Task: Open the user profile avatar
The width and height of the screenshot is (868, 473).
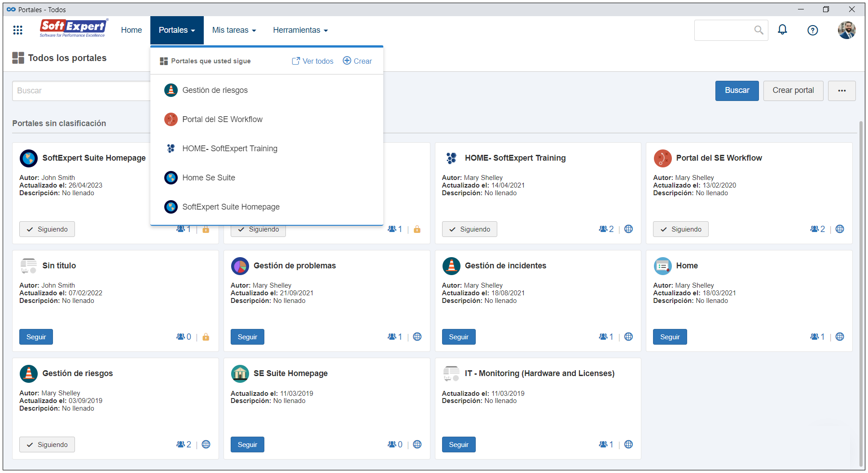Action: [846, 30]
